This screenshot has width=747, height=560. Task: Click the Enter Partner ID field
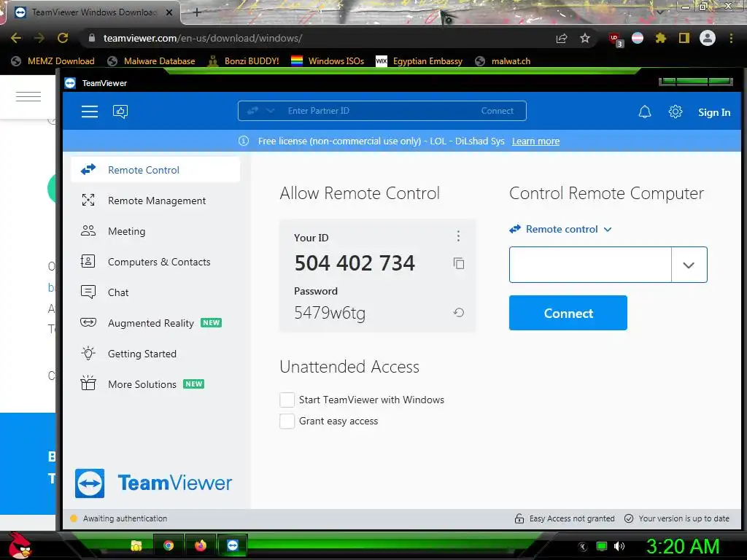(381, 111)
